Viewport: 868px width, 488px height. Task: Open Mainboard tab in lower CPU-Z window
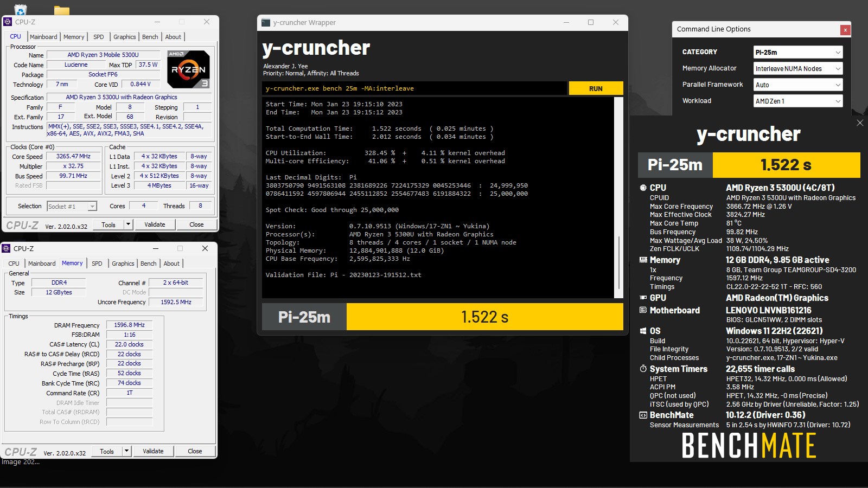pyautogui.click(x=42, y=264)
